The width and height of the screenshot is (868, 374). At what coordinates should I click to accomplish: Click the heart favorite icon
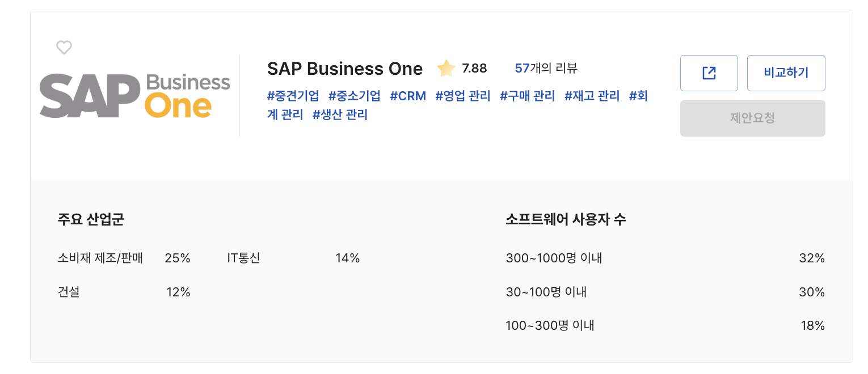[64, 48]
